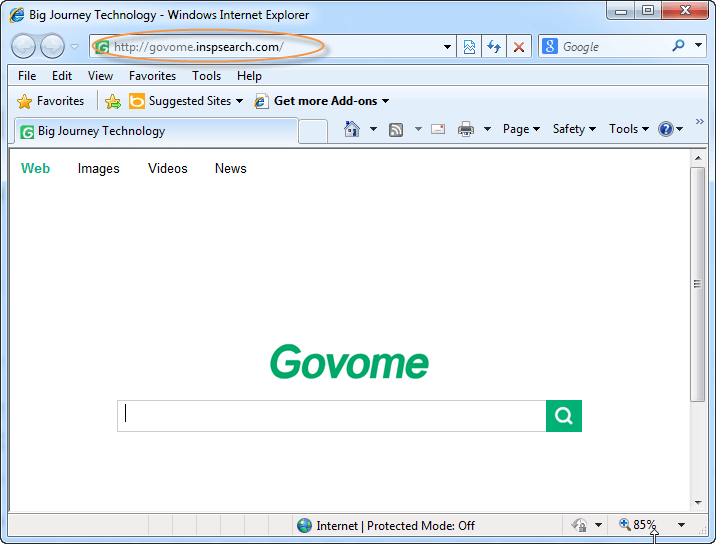This screenshot has height=544, width=716.
Task: Expand the address bar history dropdown
Action: point(447,47)
